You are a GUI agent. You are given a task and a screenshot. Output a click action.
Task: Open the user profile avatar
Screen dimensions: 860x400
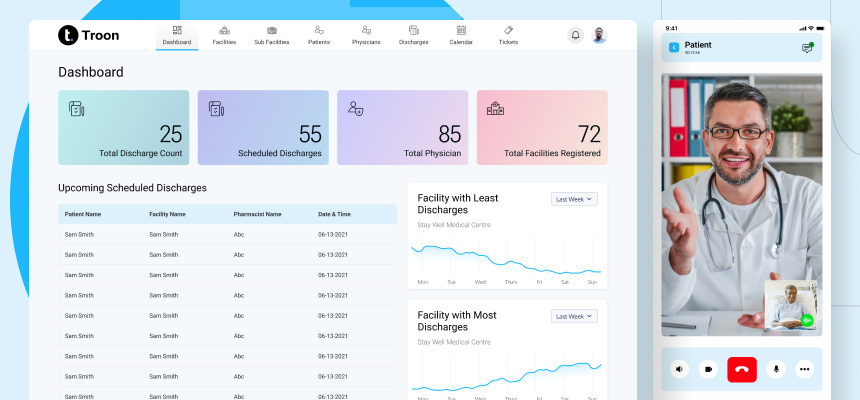pos(599,35)
